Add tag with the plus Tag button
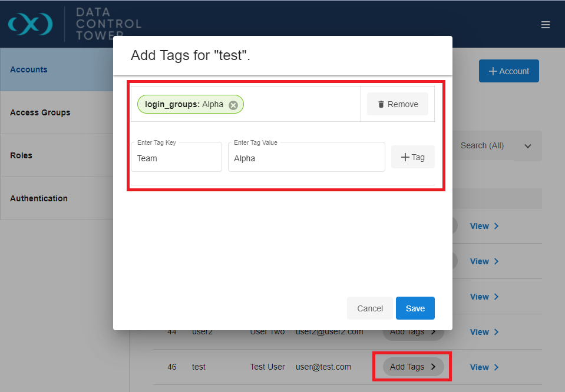The width and height of the screenshot is (565, 392). 412,157
